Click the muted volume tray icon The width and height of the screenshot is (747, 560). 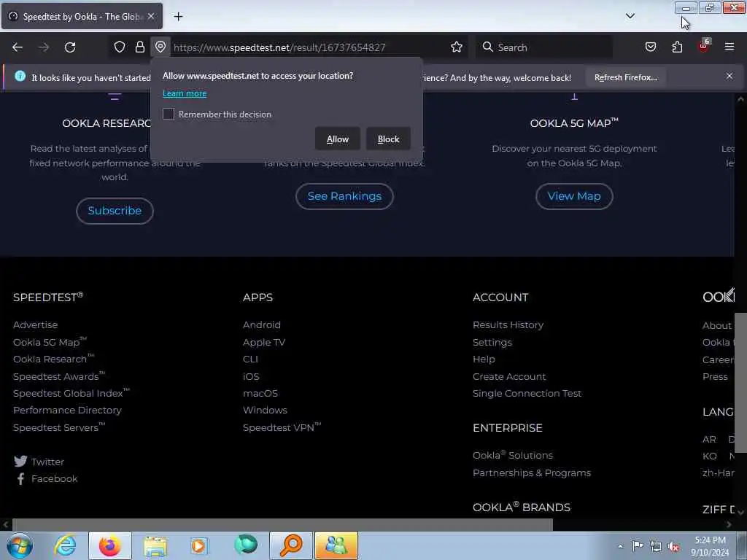pyautogui.click(x=673, y=546)
